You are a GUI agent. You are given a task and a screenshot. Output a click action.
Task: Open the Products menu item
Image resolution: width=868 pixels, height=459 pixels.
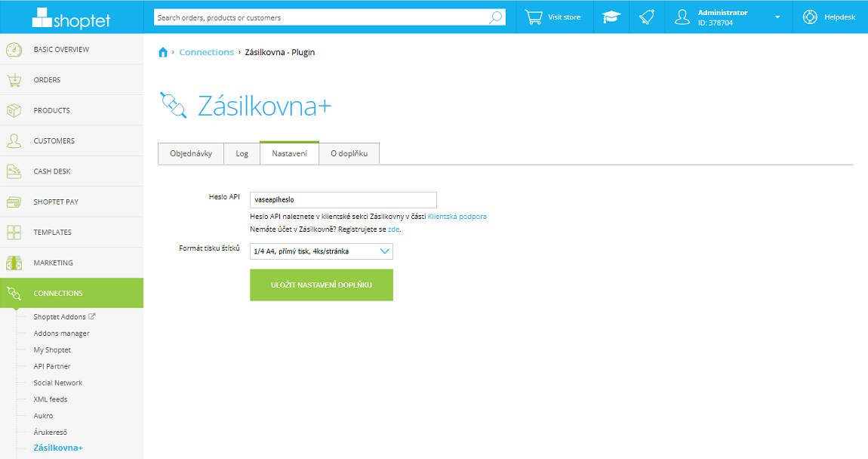[x=72, y=110]
